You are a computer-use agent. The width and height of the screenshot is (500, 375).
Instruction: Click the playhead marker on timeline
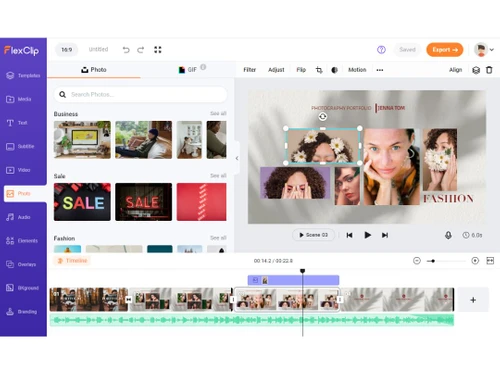click(302, 271)
